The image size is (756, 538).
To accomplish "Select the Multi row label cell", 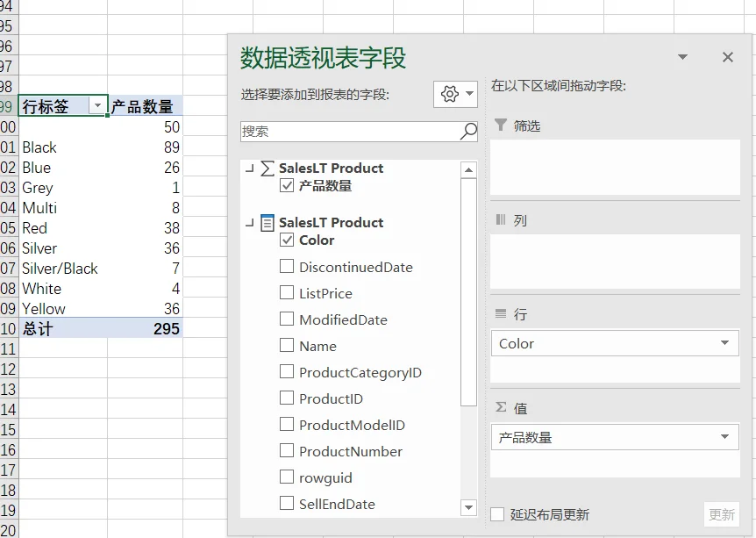I will point(63,208).
